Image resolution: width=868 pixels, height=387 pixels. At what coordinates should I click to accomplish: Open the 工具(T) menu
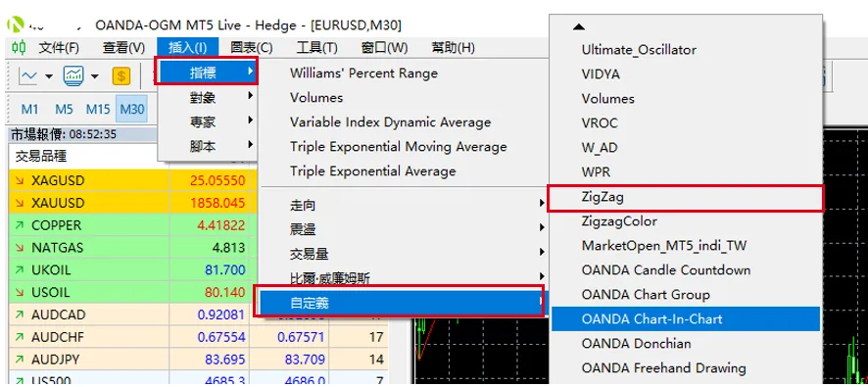(317, 48)
